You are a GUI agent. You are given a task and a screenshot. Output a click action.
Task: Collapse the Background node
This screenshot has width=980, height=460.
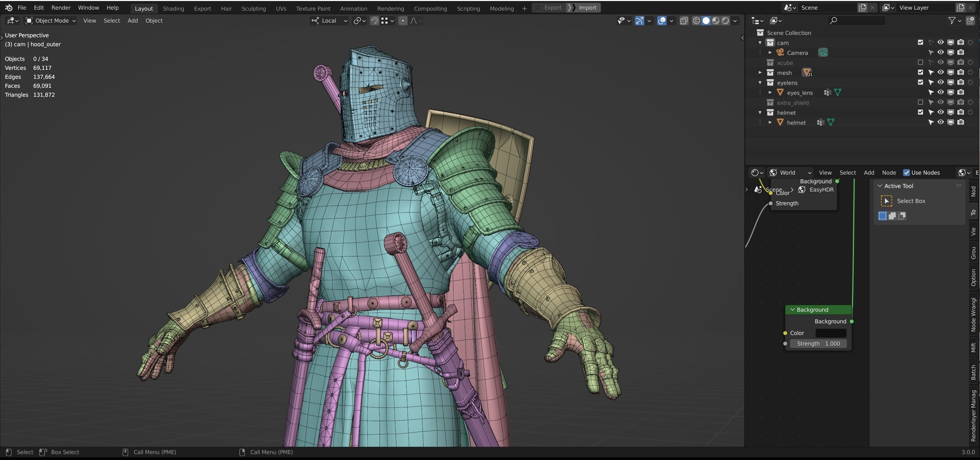click(793, 310)
